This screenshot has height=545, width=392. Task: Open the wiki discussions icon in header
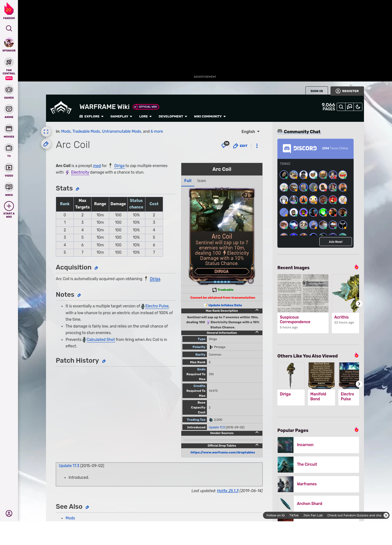click(x=350, y=107)
